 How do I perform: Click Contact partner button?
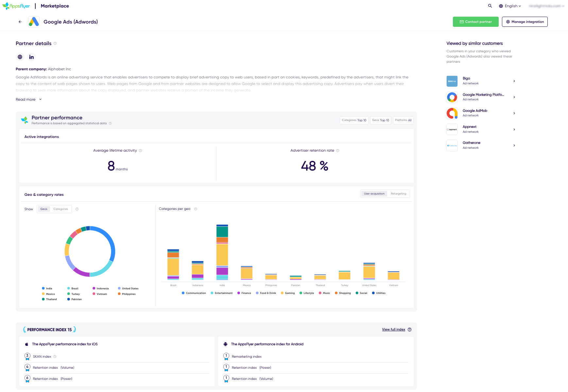[x=475, y=22]
